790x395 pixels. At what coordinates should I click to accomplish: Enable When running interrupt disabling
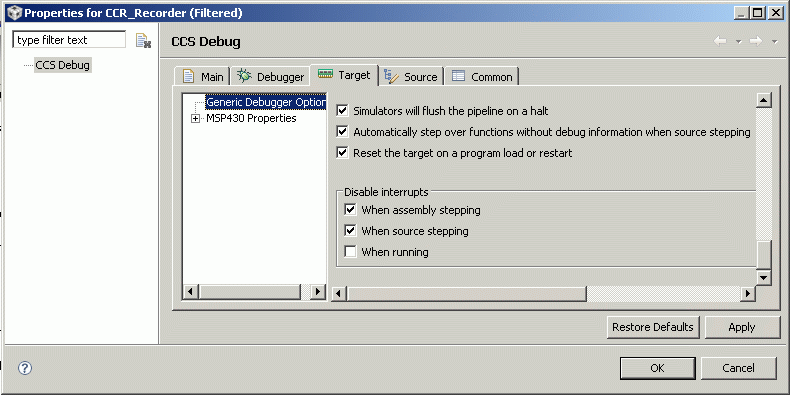(x=351, y=251)
